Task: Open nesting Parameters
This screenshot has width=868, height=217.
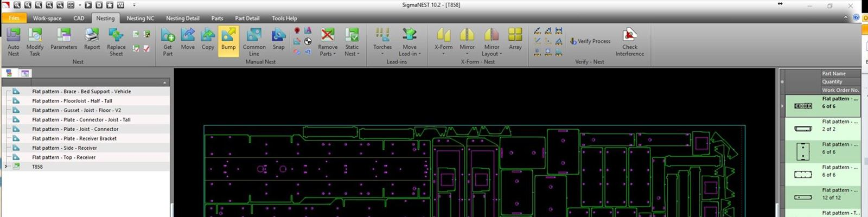Action: 63,39
